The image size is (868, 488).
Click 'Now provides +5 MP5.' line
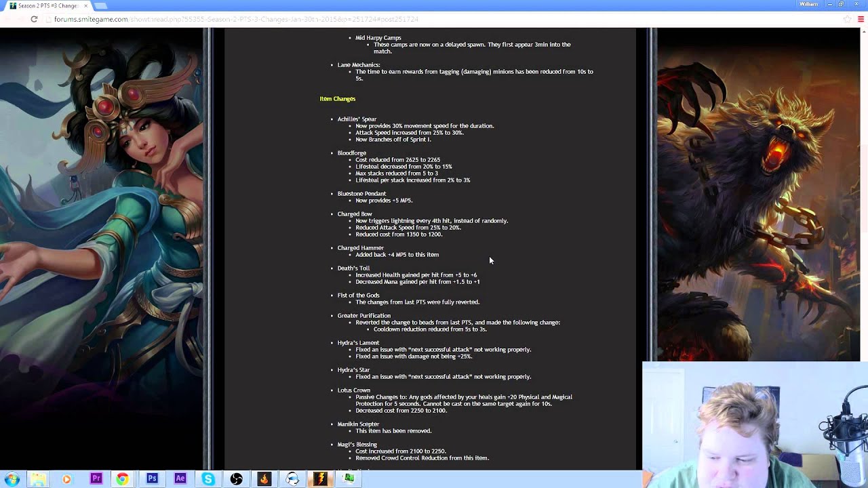[x=384, y=201]
